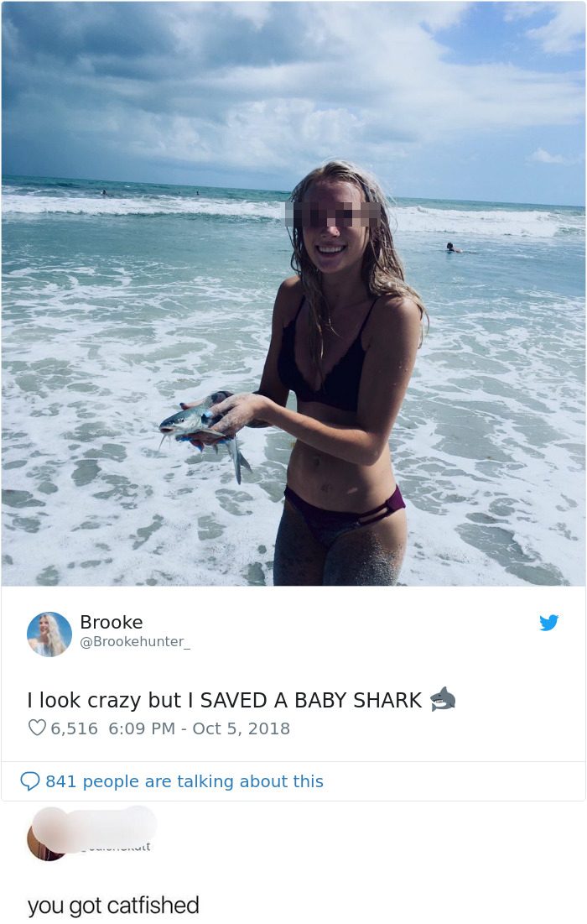Open Brooke's round profile avatar
The height and width of the screenshot is (924, 587).
pos(49,634)
